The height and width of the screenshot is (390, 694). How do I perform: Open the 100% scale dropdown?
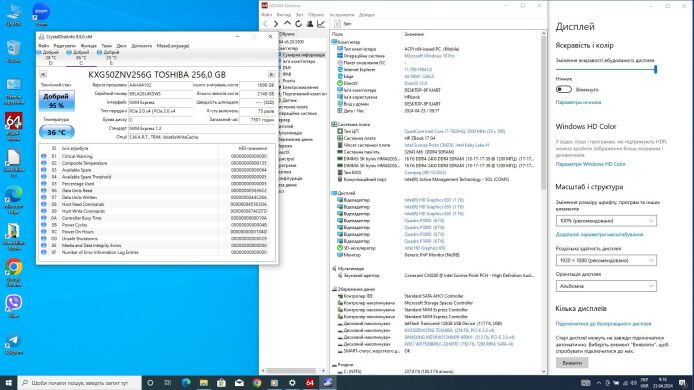point(606,220)
